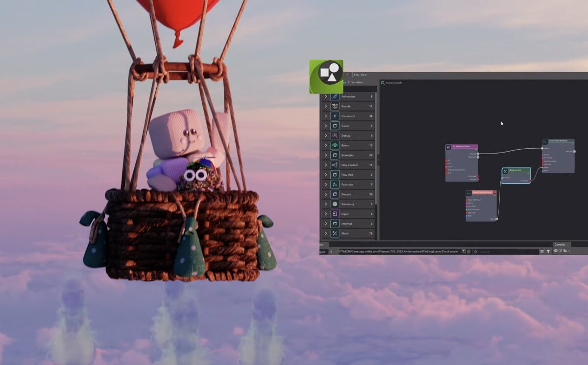The width and height of the screenshot is (588, 365).
Task: Click the Released output port
Action: point(478,157)
